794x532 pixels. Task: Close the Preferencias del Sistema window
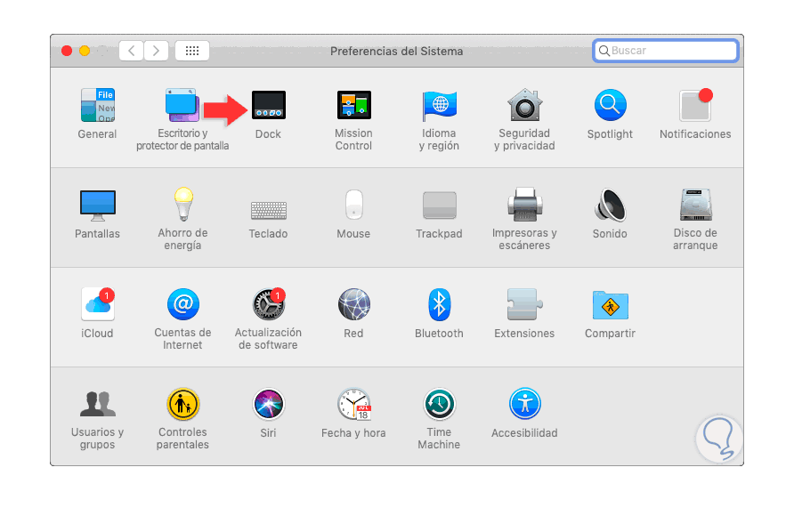(67, 51)
